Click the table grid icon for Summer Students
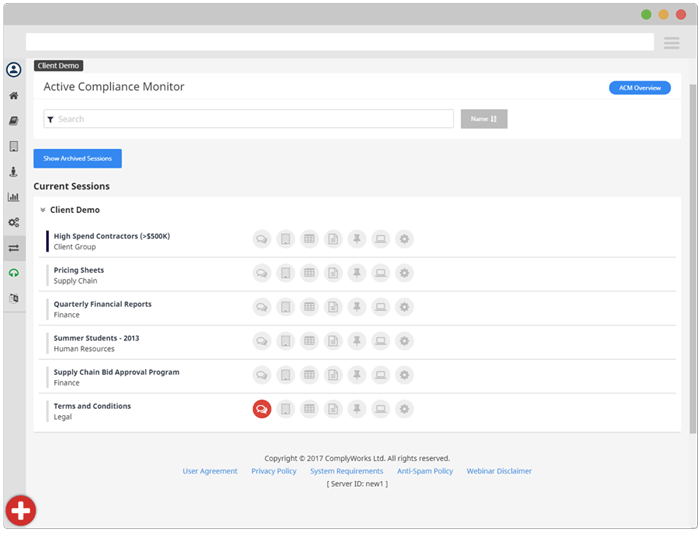Image resolution: width=700 pixels, height=533 pixels. point(309,341)
